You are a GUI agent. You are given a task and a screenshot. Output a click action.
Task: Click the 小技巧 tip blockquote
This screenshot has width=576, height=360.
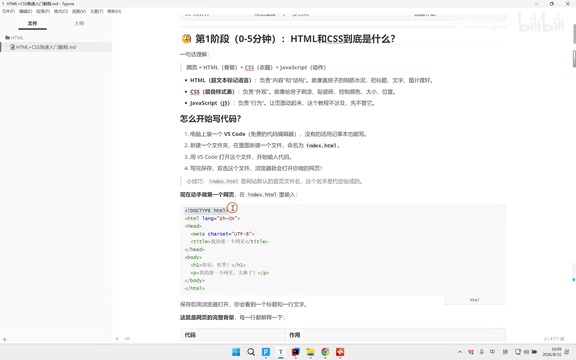274,181
